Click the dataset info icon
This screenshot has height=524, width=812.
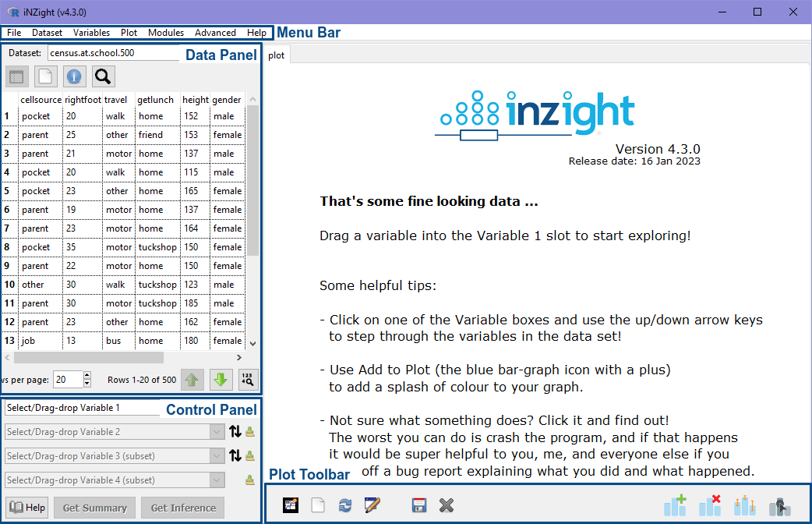pos(73,76)
